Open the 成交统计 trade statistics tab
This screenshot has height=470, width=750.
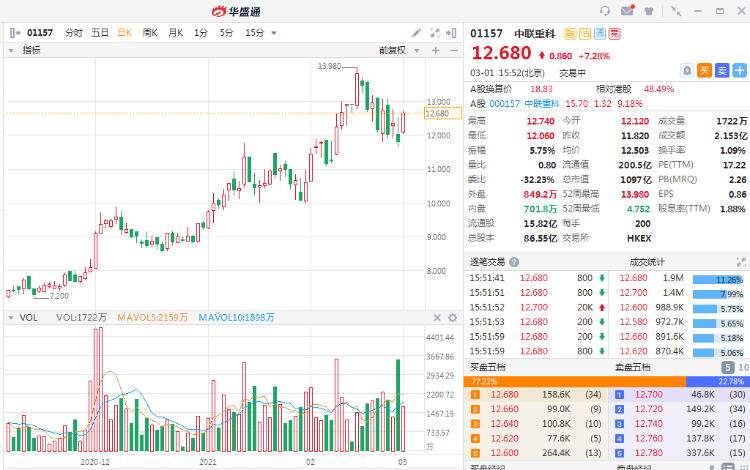[x=647, y=262]
